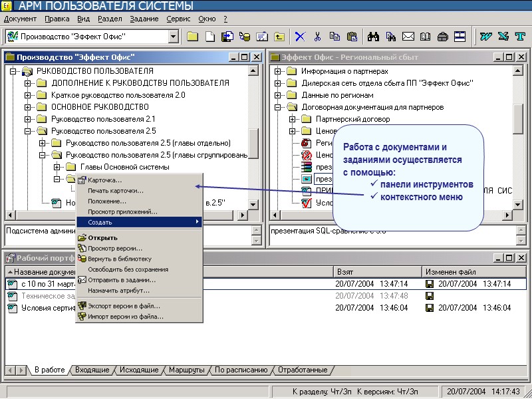This screenshot has width=532, height=399.
Task: Click the blank new document toolbar icon
Action: (210, 37)
